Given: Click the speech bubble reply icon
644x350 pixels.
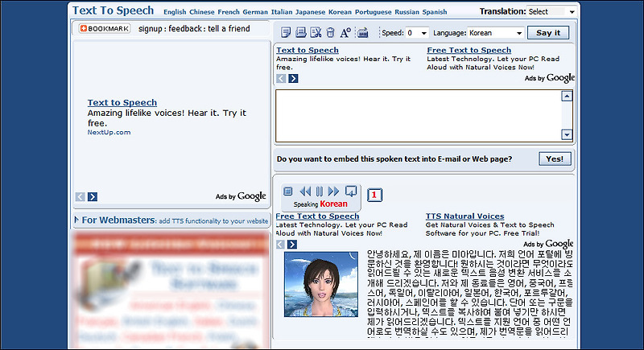Looking at the screenshot, I should (x=351, y=191).
